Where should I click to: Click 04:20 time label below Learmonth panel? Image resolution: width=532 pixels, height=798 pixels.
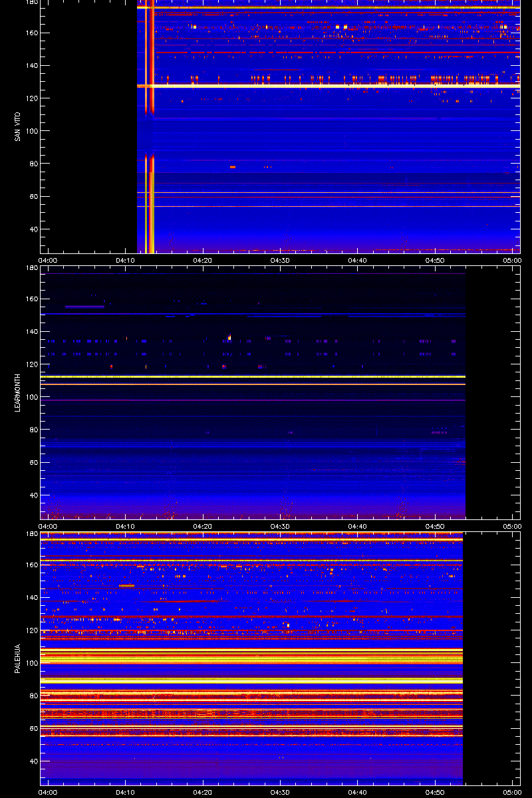tap(203, 526)
